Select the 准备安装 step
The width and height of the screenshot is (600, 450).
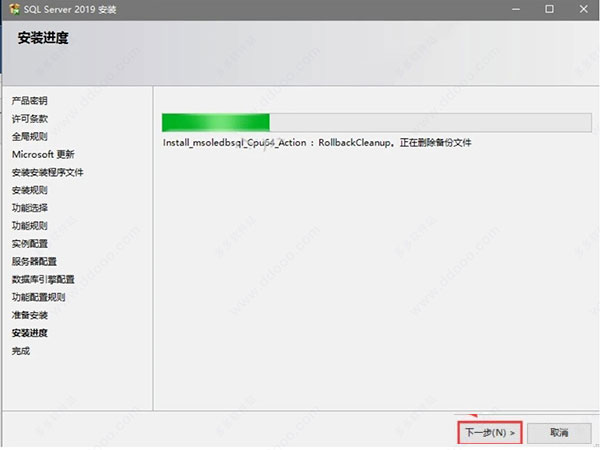[x=29, y=315]
